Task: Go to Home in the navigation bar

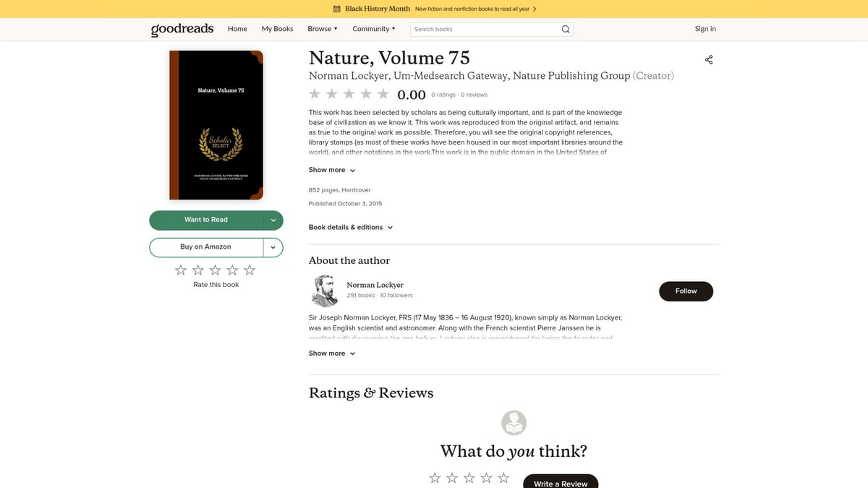Action: [x=237, y=29]
